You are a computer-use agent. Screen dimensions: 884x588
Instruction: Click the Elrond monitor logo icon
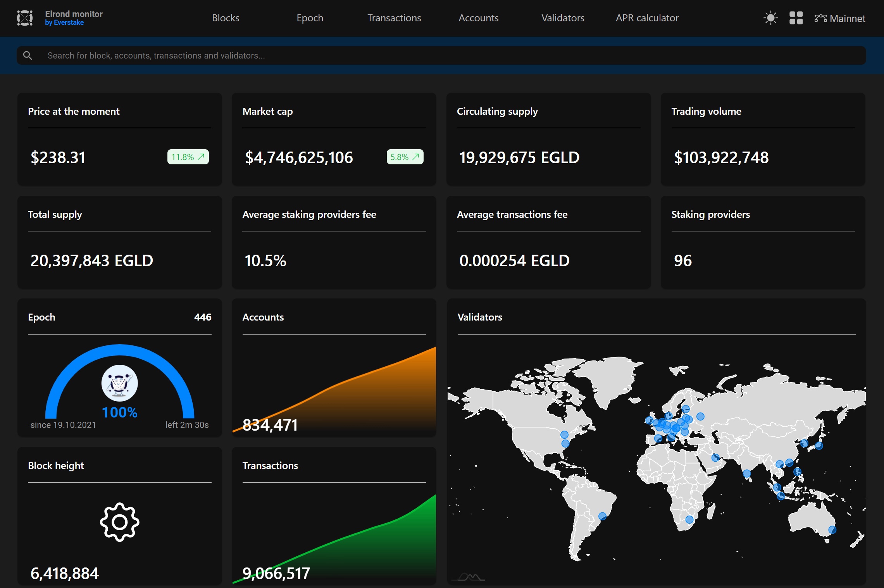[x=25, y=18]
